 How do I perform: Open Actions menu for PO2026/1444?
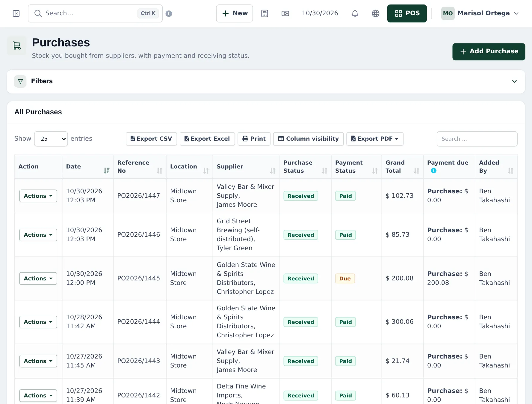[38, 322]
